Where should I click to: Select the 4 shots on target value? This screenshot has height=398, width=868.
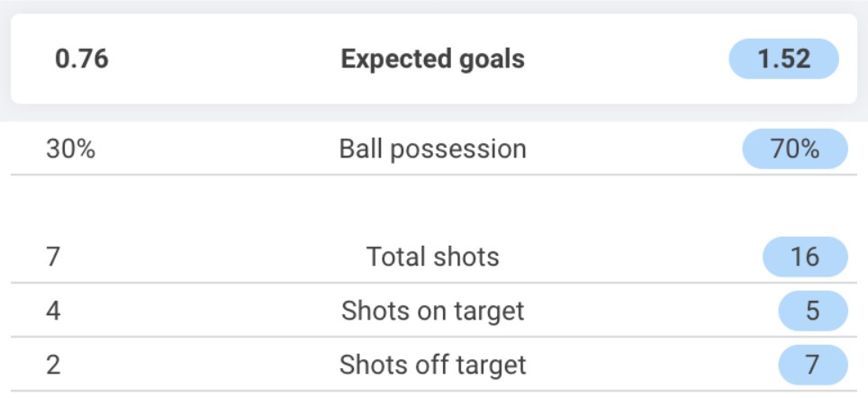(x=53, y=311)
